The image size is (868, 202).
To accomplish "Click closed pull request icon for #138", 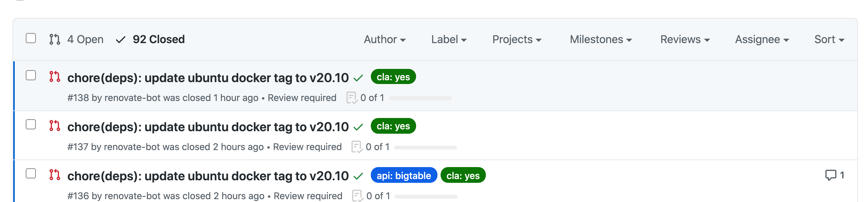I will coord(55,76).
